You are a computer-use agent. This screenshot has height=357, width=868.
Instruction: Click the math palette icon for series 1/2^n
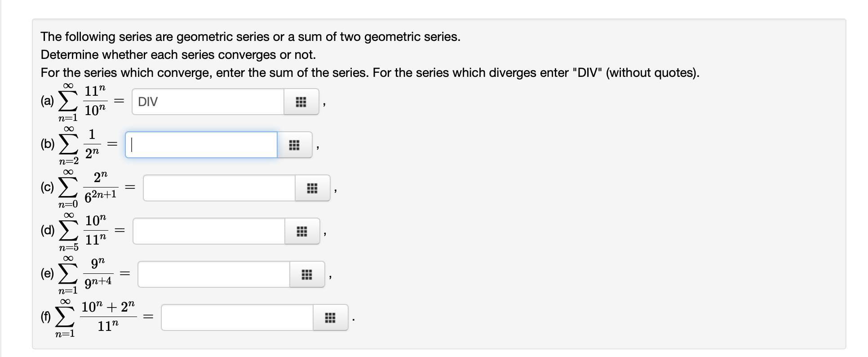tap(294, 145)
